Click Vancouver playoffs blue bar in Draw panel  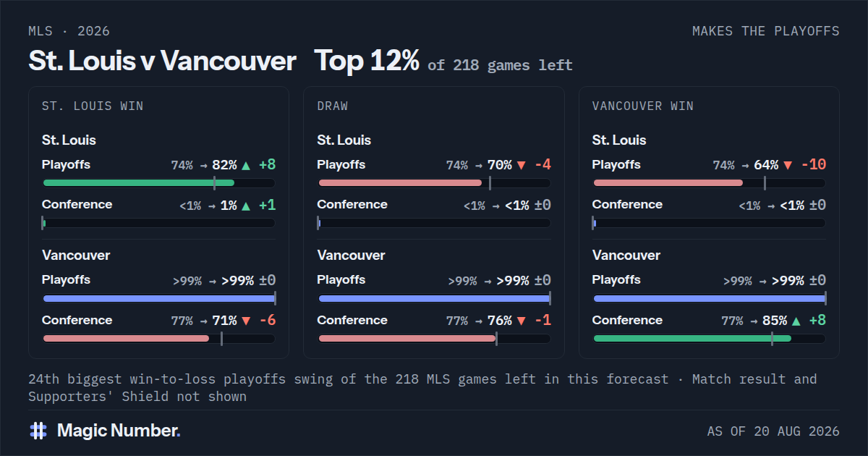coord(434,298)
